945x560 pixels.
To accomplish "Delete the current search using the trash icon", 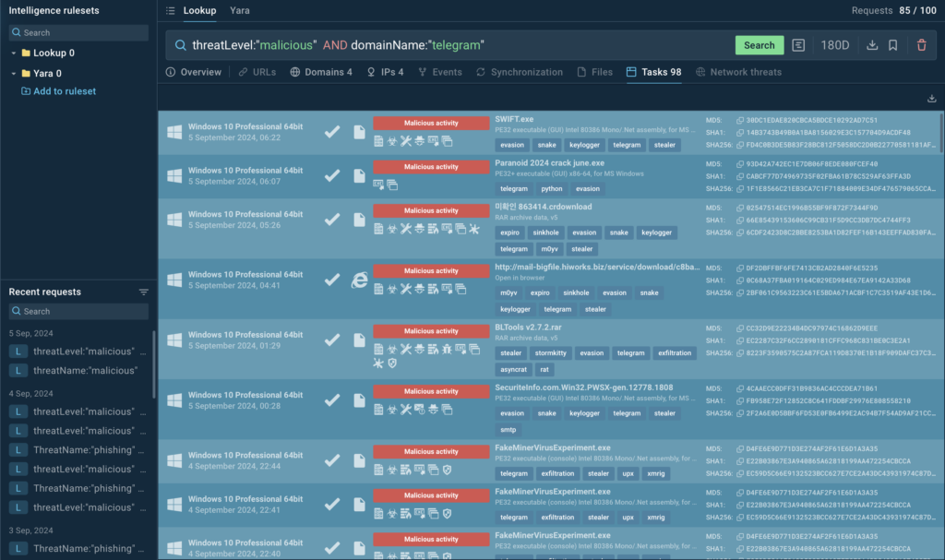I will coord(921,44).
